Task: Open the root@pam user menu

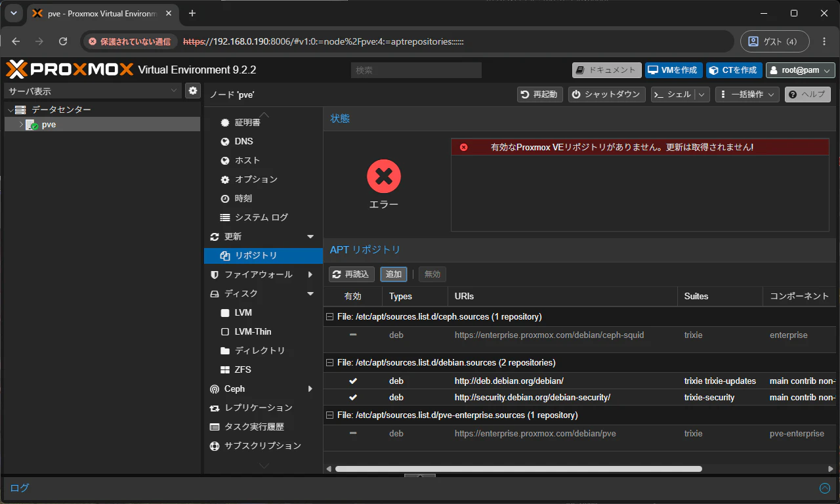Action: pos(800,70)
